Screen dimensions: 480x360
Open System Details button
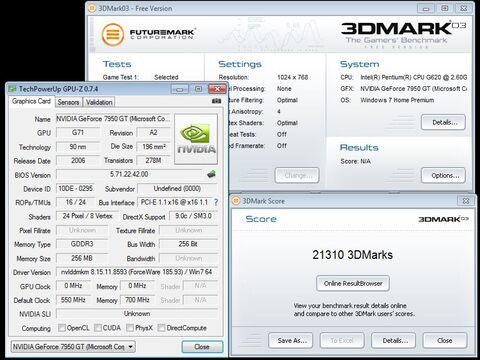[x=443, y=122]
